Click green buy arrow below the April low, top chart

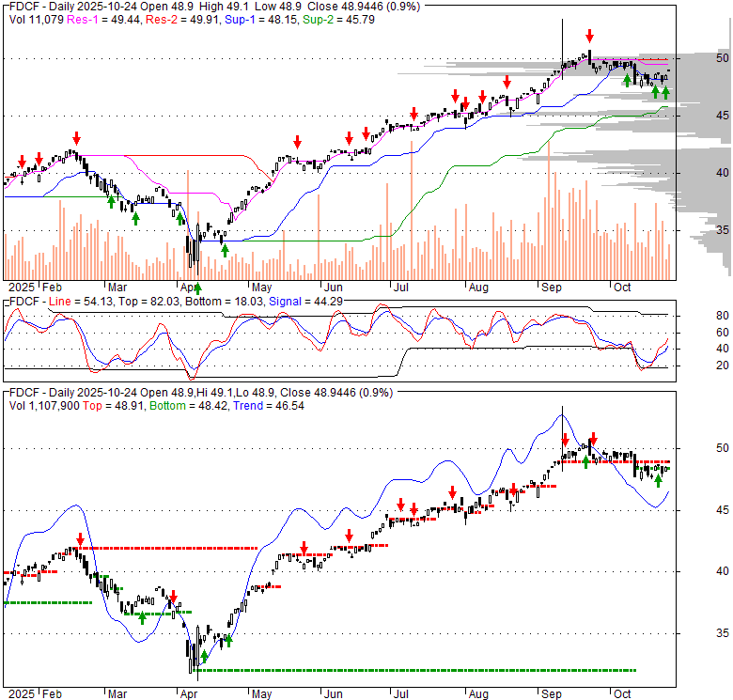coord(197,288)
